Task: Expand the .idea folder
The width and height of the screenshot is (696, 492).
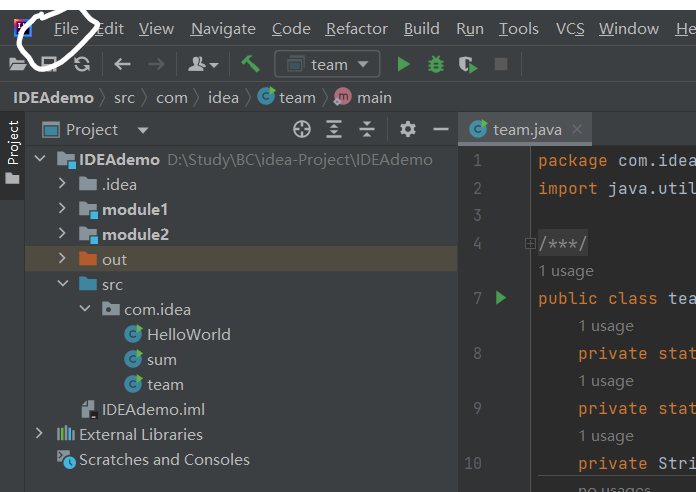Action: coord(62,183)
